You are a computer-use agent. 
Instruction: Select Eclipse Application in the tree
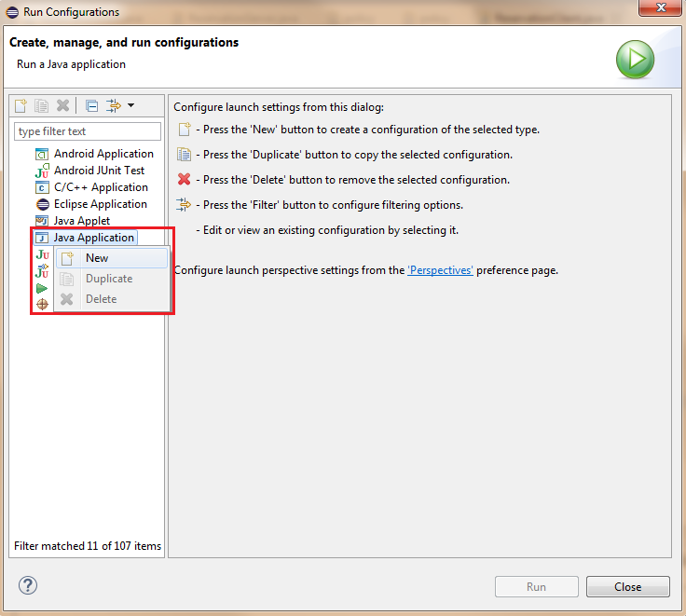click(x=101, y=204)
